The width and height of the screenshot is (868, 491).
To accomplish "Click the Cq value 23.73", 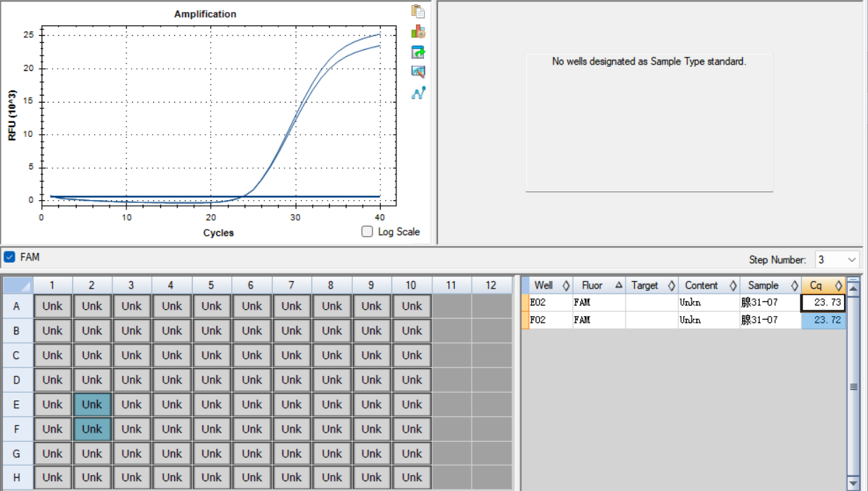I will (x=824, y=303).
